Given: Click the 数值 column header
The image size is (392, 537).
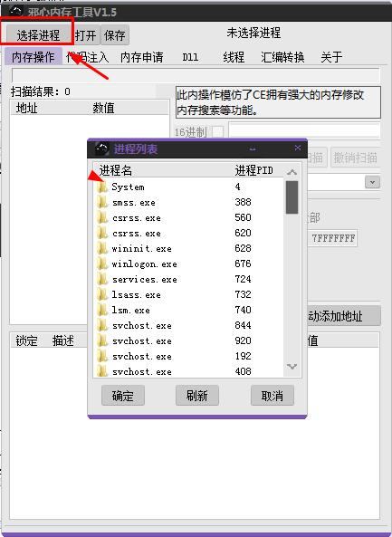Looking at the screenshot, I should [103, 109].
